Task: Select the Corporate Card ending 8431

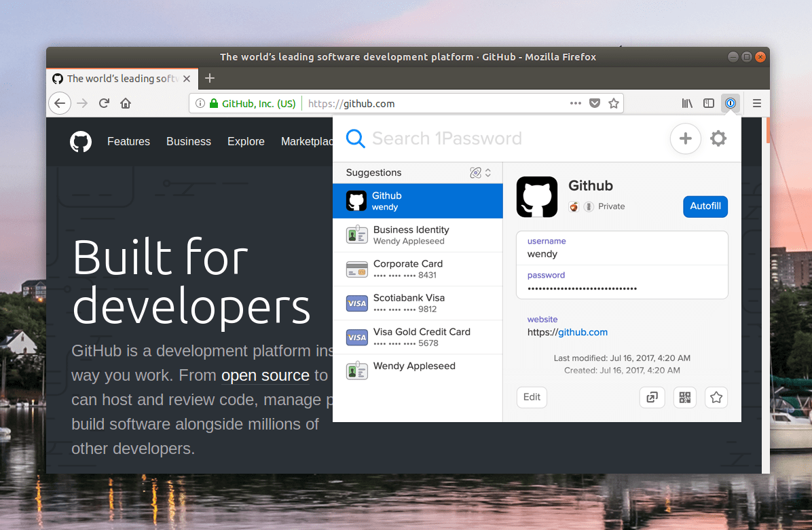Action: tap(418, 269)
